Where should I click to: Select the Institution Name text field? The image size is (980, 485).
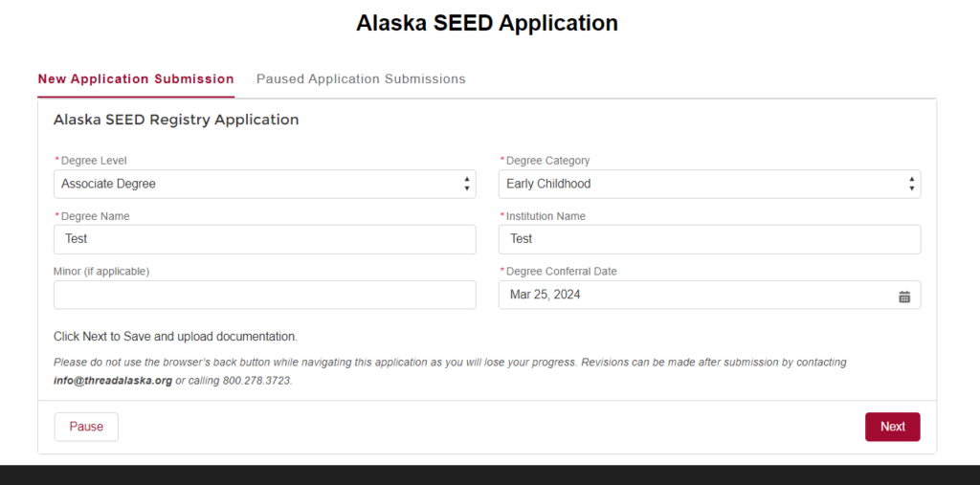[x=709, y=239]
